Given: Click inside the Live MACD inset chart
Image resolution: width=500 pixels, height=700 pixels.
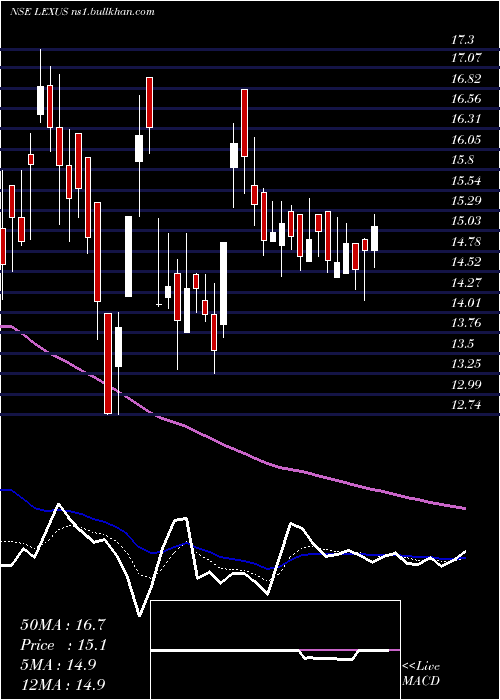Looking at the screenshot, I should 275,650.
